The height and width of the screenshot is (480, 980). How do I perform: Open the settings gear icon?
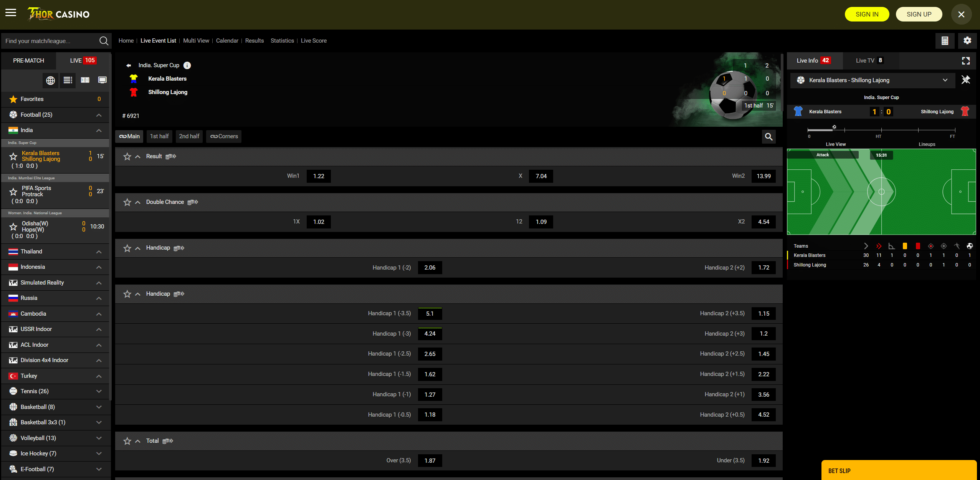967,41
